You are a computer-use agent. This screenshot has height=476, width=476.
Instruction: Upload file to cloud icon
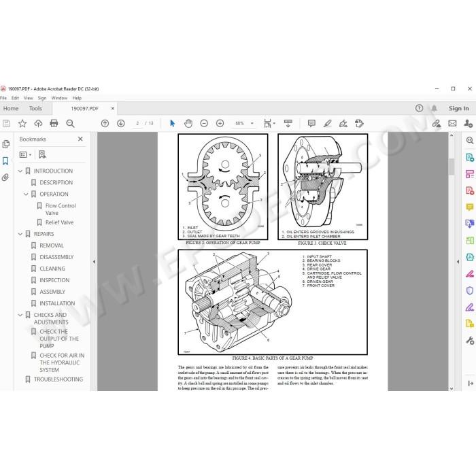(x=38, y=124)
